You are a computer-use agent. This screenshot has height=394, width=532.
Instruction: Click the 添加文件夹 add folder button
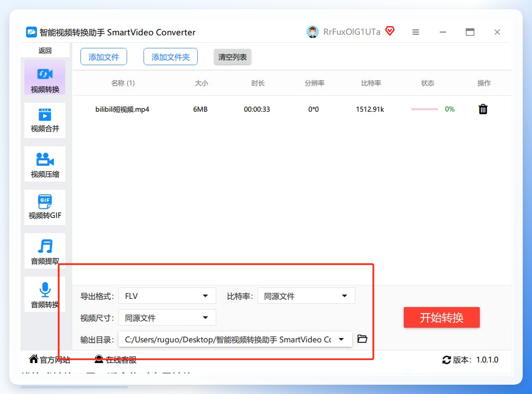pyautogui.click(x=170, y=57)
